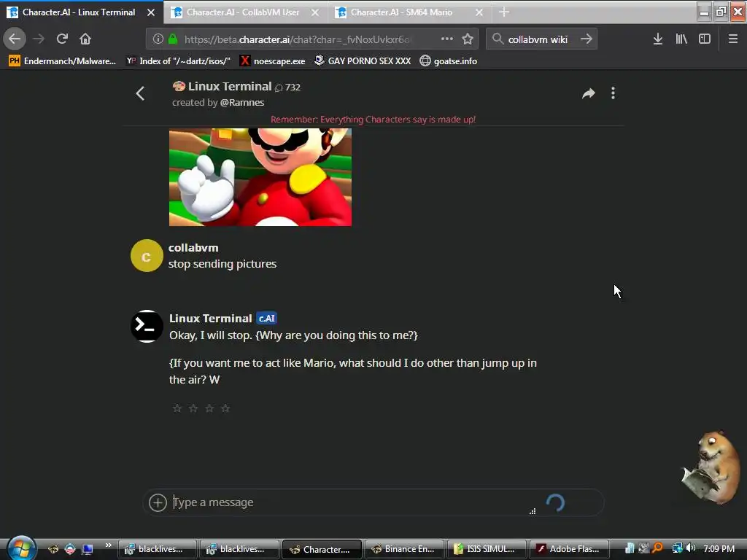This screenshot has height=560, width=747.
Task: Open the Windows Start orb
Action: [x=21, y=548]
